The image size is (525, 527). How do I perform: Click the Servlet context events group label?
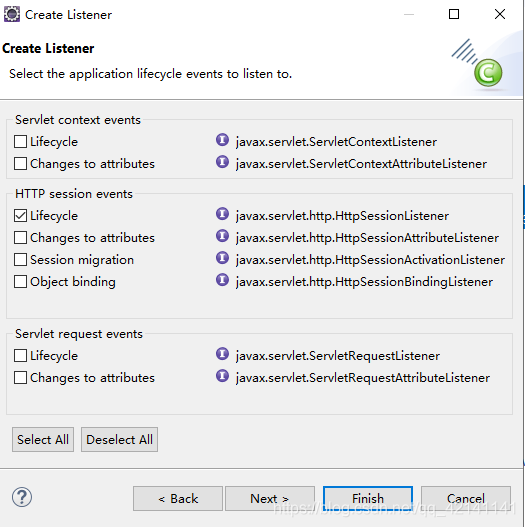[78, 120]
